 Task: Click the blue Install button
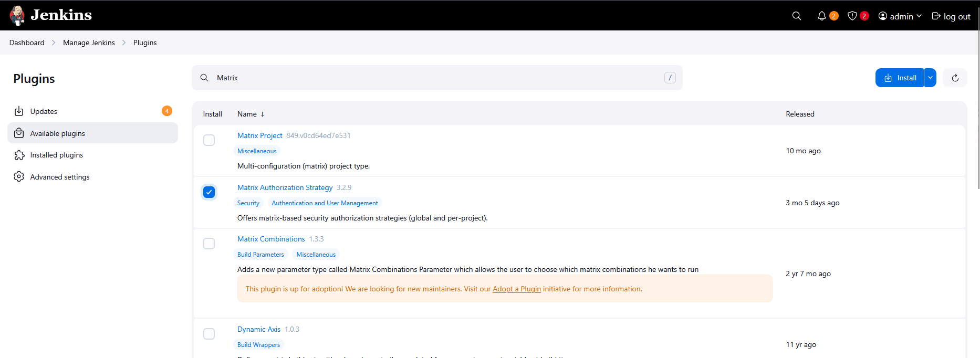pyautogui.click(x=900, y=78)
